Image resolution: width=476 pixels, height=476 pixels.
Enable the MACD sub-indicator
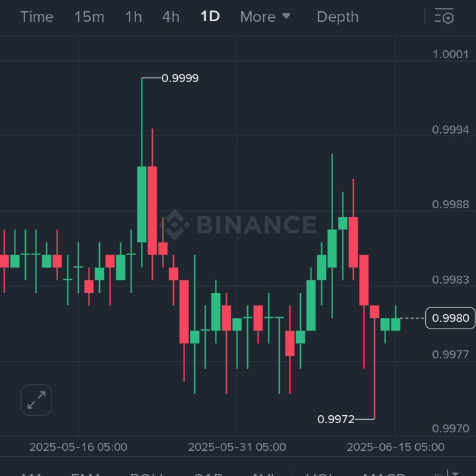tap(385, 473)
